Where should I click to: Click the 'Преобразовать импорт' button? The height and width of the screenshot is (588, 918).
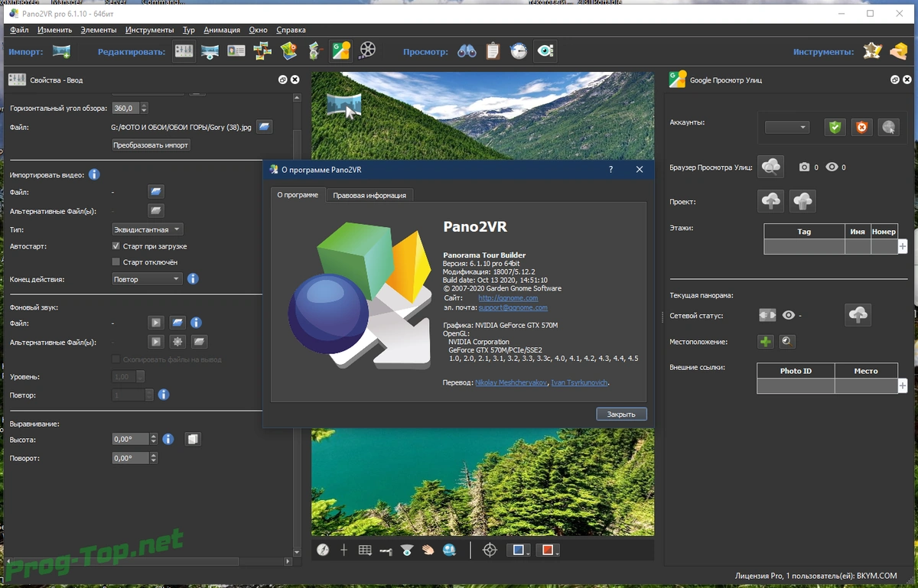pyautogui.click(x=151, y=145)
